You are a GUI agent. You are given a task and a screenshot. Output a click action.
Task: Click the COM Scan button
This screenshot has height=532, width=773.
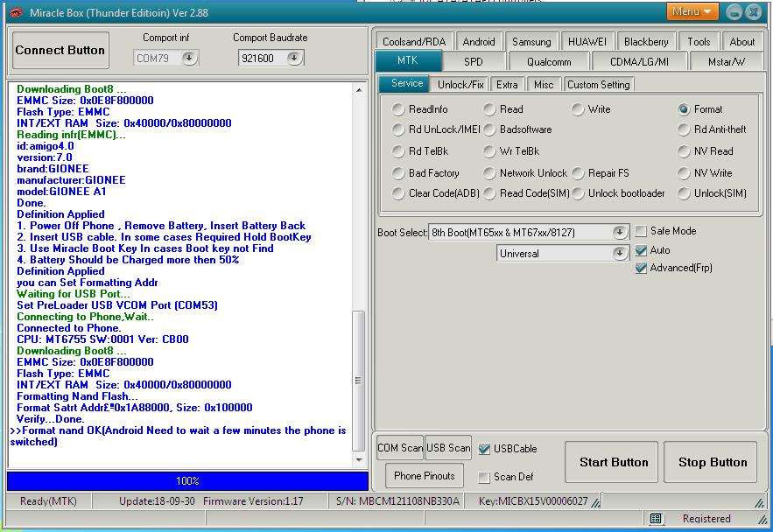(x=400, y=448)
